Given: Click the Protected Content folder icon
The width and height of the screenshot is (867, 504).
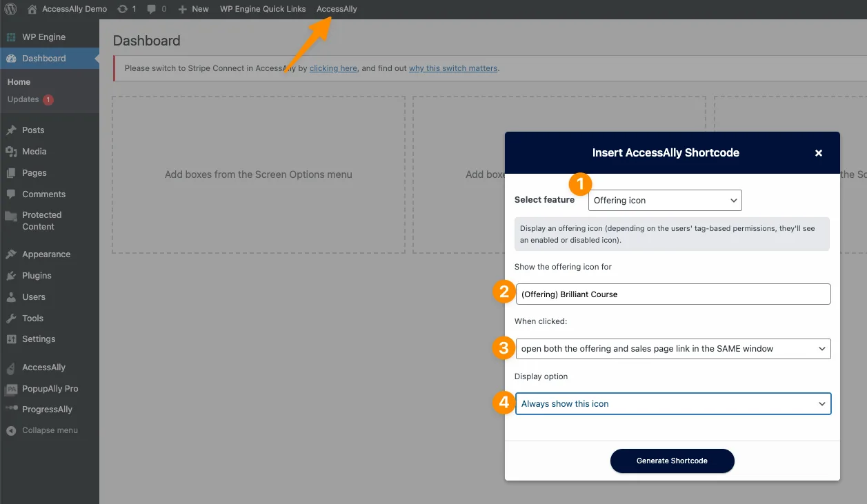Looking at the screenshot, I should pyautogui.click(x=11, y=216).
